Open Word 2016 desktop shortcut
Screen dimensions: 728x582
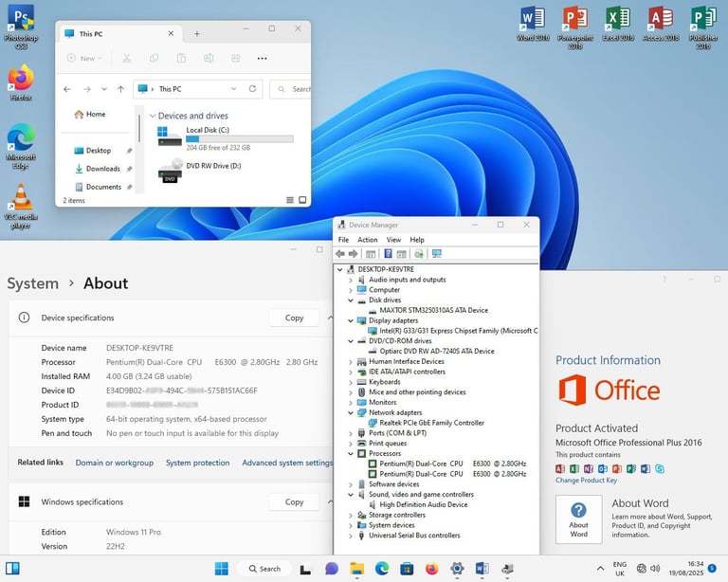click(533, 24)
